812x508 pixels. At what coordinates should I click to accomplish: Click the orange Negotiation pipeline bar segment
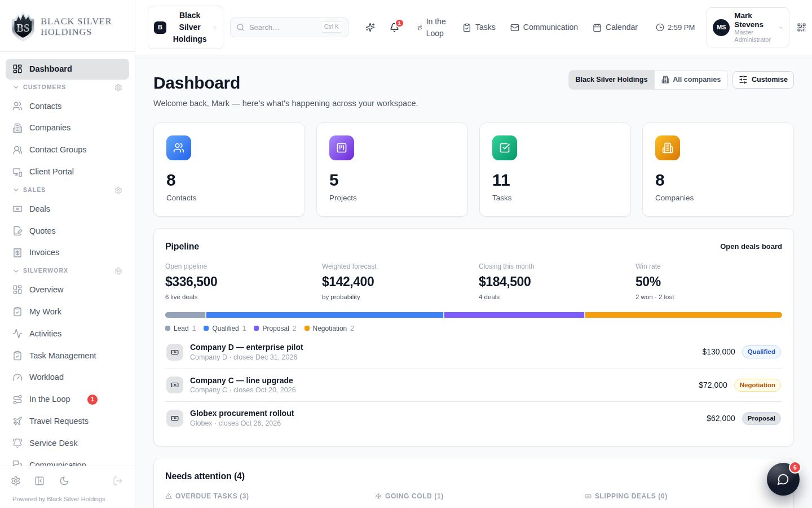pyautogui.click(x=683, y=315)
